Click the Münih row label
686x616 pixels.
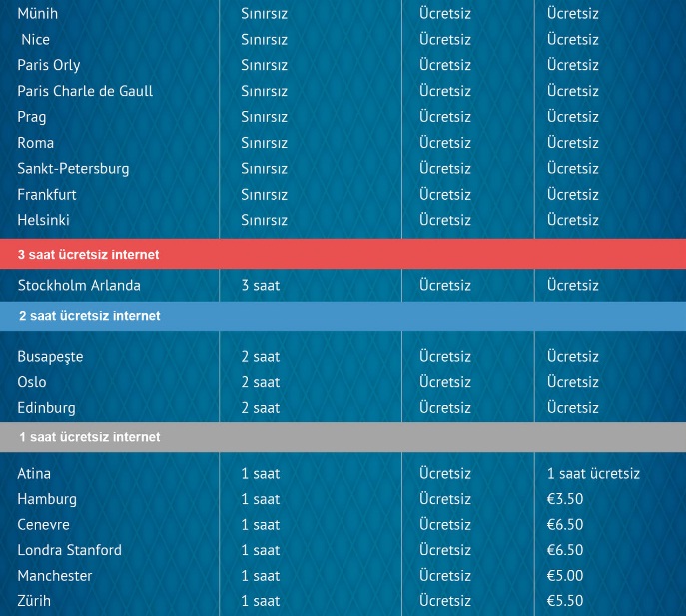click(38, 14)
